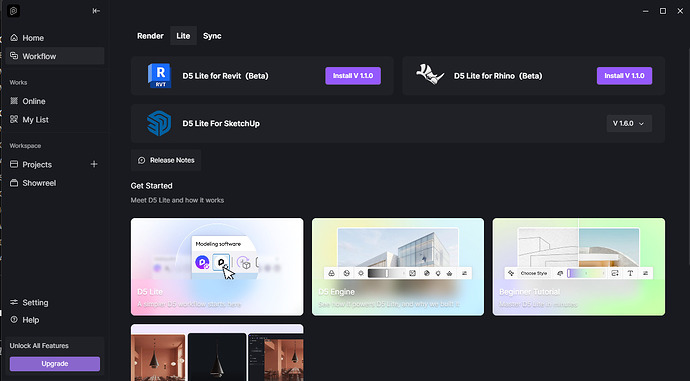Click the Upgrade button
This screenshot has height=381, width=690.
55,364
